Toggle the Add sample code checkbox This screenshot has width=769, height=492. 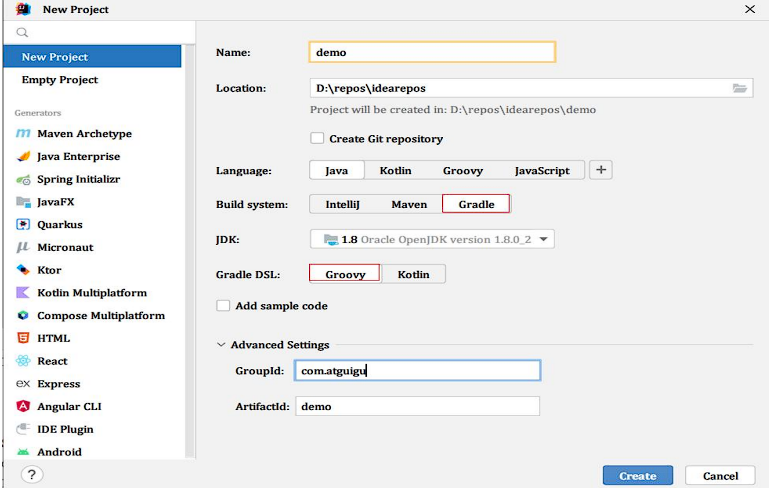point(224,306)
